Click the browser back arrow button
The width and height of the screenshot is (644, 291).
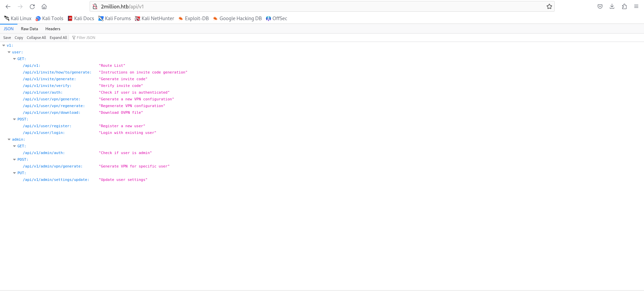(x=8, y=7)
